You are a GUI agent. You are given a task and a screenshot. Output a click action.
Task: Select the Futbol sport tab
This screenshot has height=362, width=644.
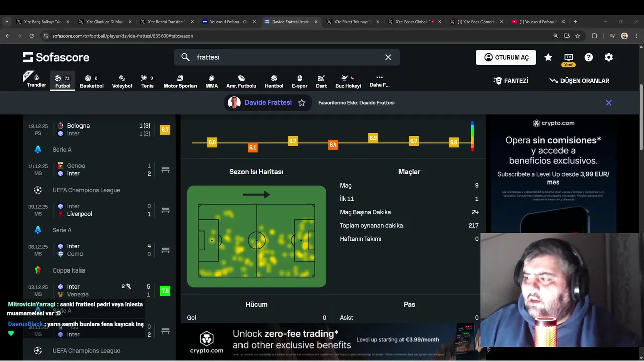[x=63, y=81]
